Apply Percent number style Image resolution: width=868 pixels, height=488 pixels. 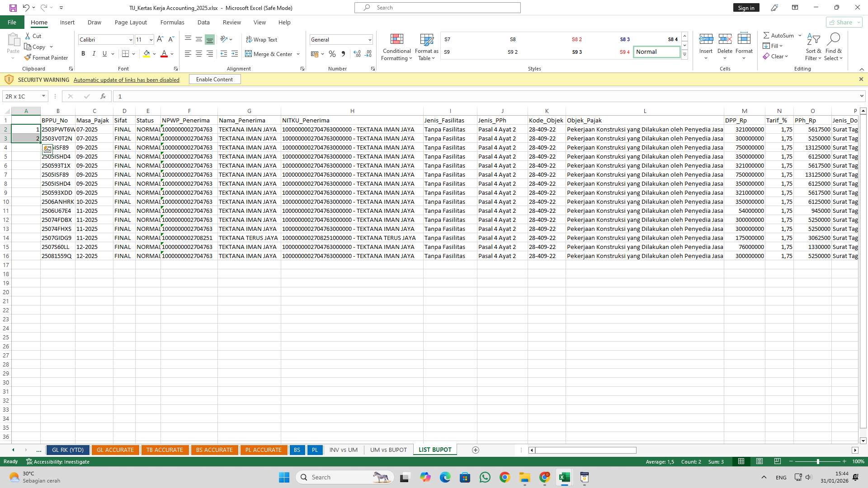click(332, 54)
